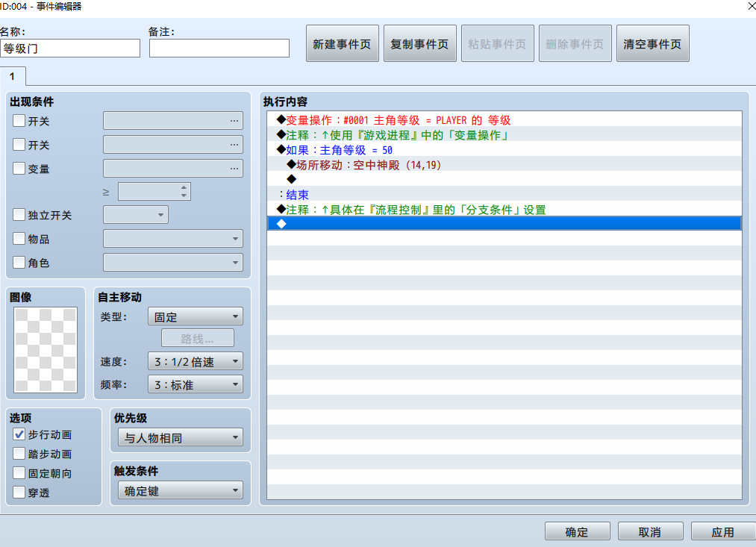
Task: Click the 应用 button
Action: [x=723, y=531]
